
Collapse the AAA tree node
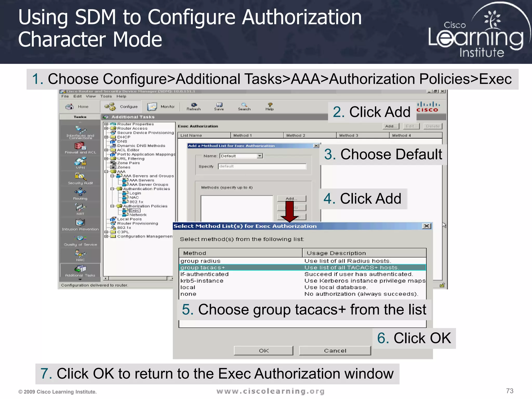point(106,171)
